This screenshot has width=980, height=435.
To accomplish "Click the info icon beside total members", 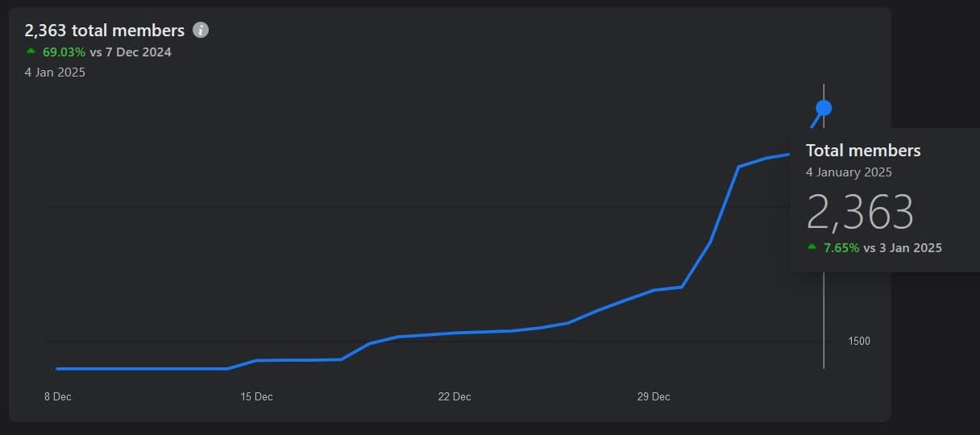I will coord(201,31).
